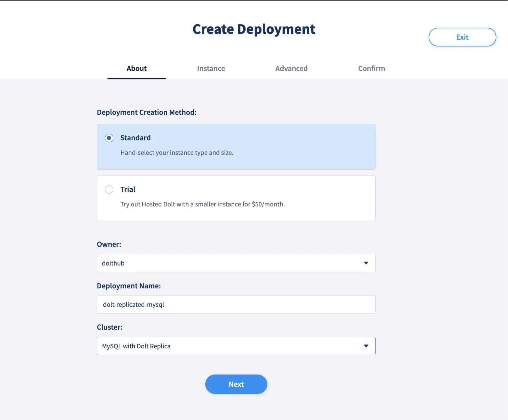Select the About tab
The image size is (508, 420).
[137, 68]
